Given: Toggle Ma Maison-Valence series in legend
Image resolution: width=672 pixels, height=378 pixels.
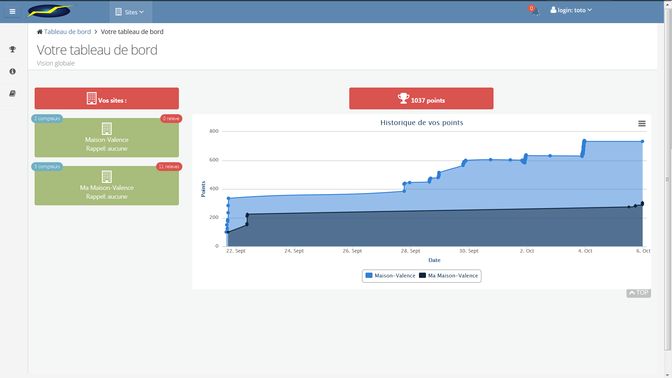Looking at the screenshot, I should point(448,276).
